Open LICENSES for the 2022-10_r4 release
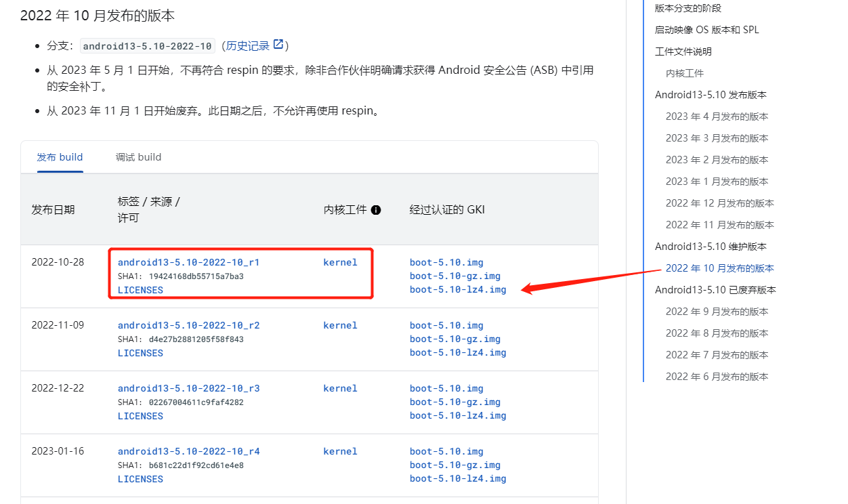The image size is (848, 504). pyautogui.click(x=140, y=479)
